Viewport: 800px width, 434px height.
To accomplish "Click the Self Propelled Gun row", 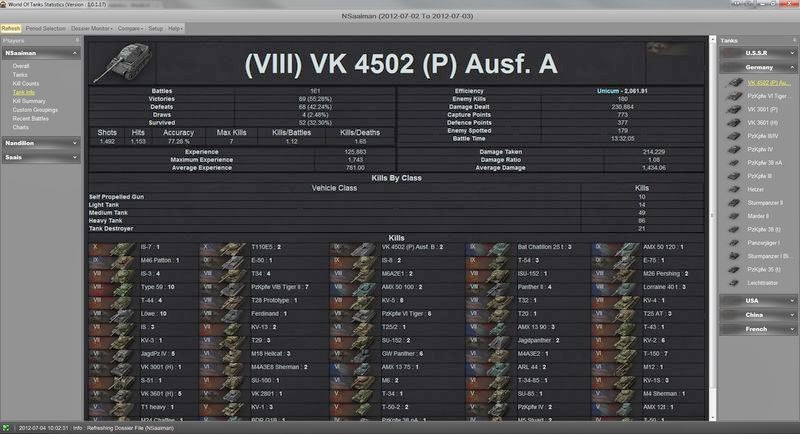I will click(x=396, y=197).
